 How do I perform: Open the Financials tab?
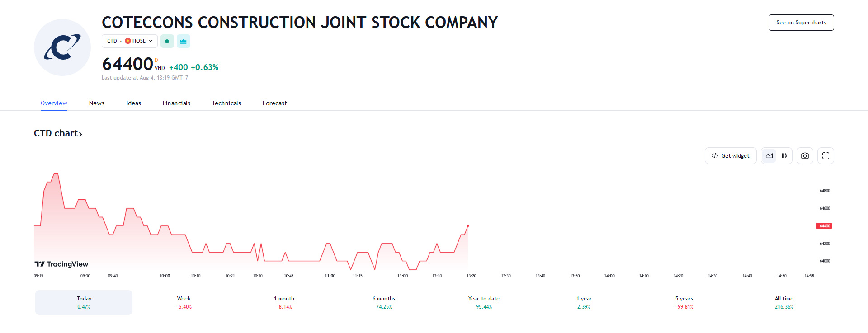click(176, 103)
